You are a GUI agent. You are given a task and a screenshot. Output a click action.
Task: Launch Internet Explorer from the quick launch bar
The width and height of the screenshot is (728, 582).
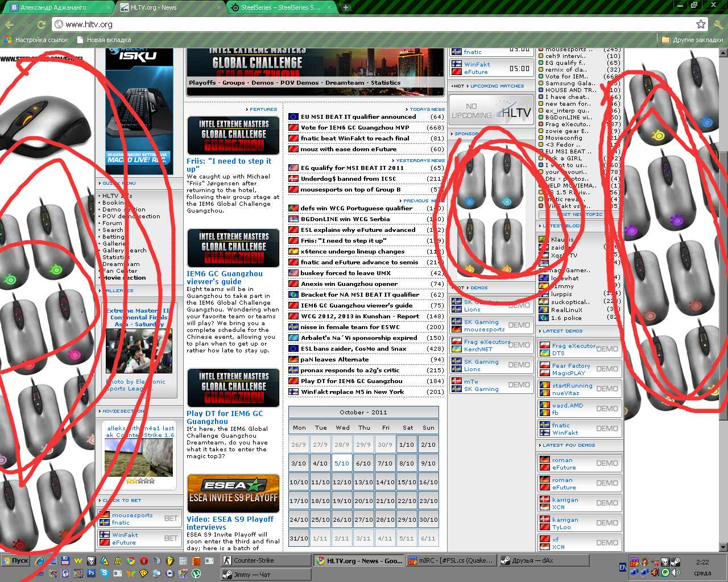point(40,560)
